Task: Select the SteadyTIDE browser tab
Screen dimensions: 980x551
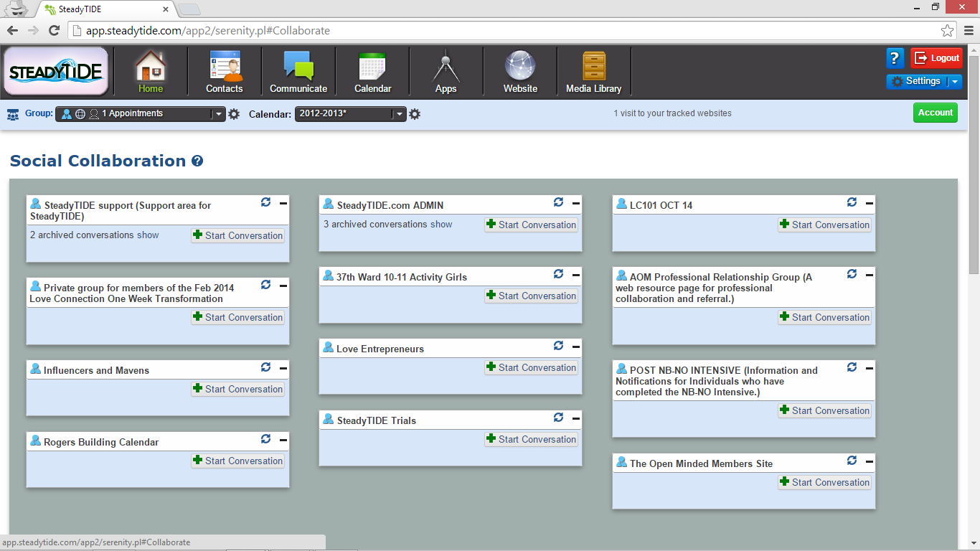Action: (105, 9)
